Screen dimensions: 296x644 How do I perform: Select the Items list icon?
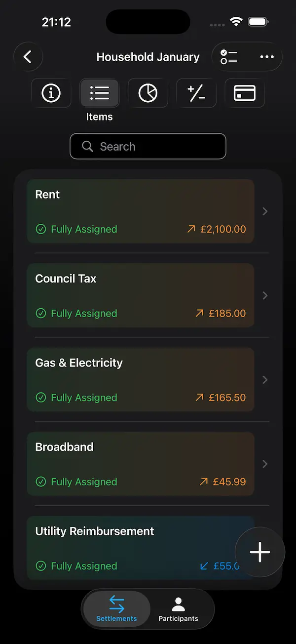[99, 93]
